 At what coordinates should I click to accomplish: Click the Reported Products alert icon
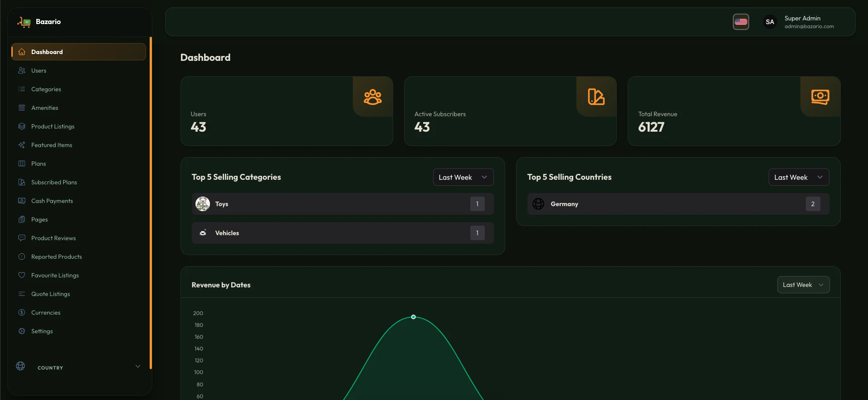tap(22, 257)
